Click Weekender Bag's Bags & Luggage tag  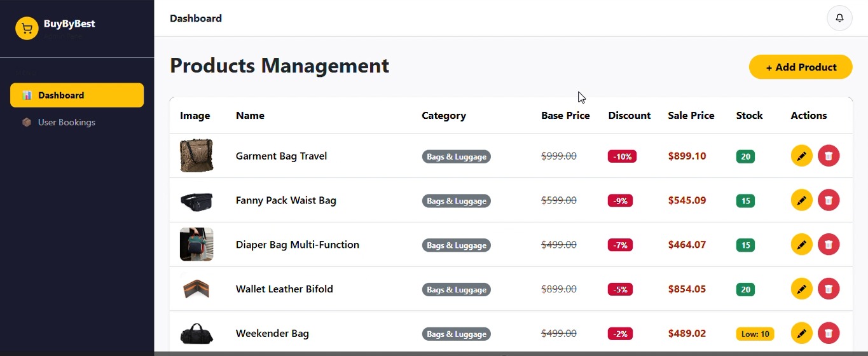[x=457, y=334]
